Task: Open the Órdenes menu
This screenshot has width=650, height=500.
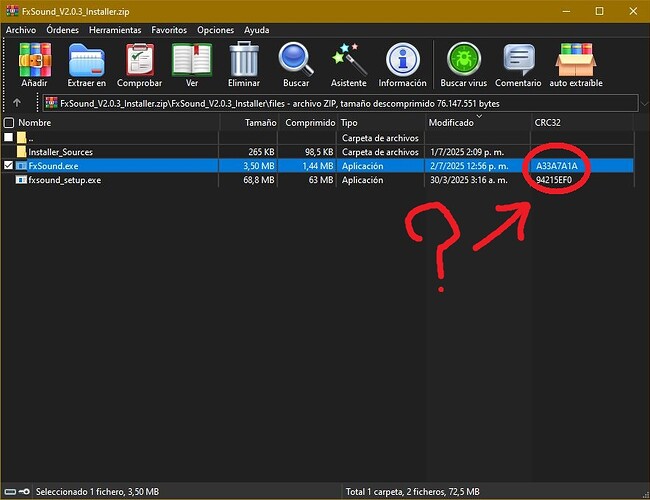Action: [x=63, y=30]
